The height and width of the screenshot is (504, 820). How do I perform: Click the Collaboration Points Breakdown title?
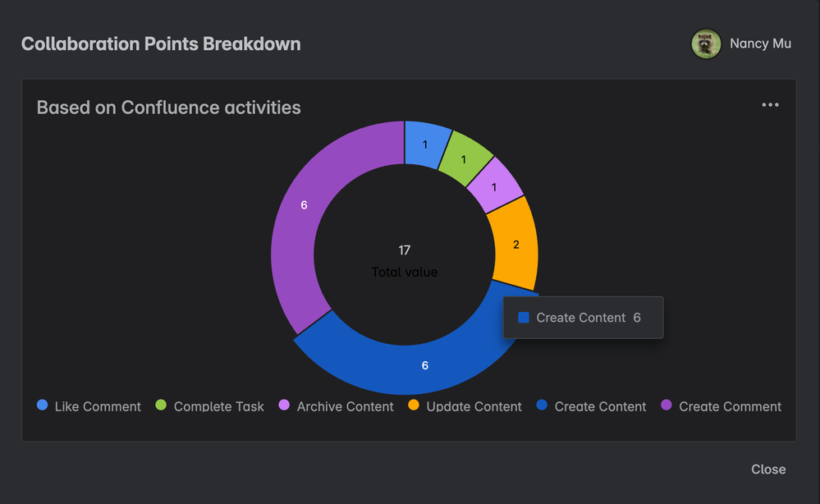[161, 44]
